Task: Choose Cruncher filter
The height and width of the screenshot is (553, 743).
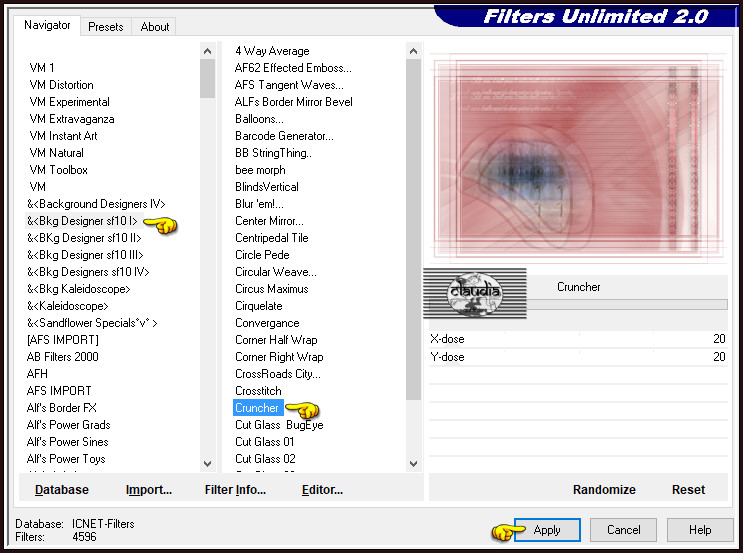Action: tap(257, 408)
